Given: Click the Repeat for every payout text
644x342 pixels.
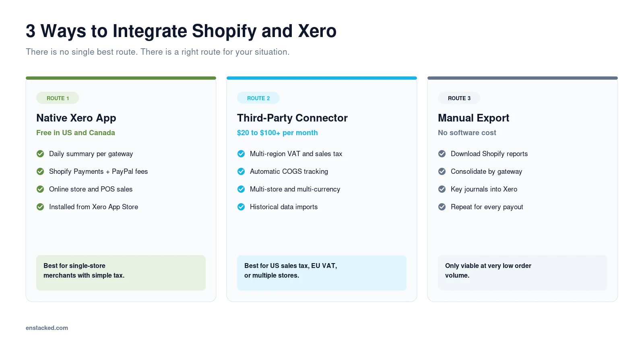Looking at the screenshot, I should click(x=487, y=207).
